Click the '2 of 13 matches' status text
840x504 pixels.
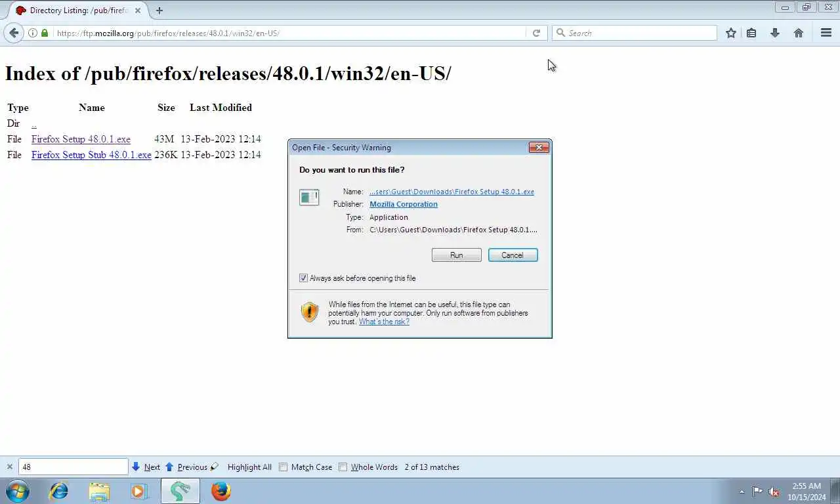[432, 467]
